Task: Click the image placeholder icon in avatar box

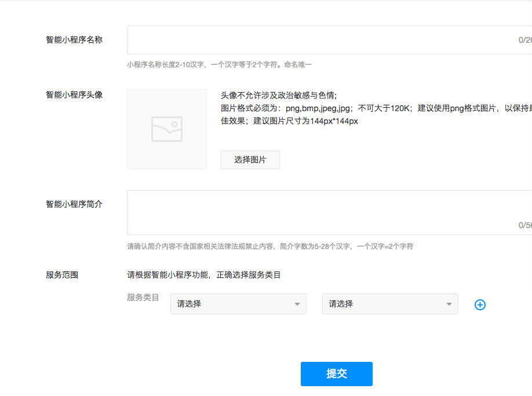Action: tap(167, 129)
